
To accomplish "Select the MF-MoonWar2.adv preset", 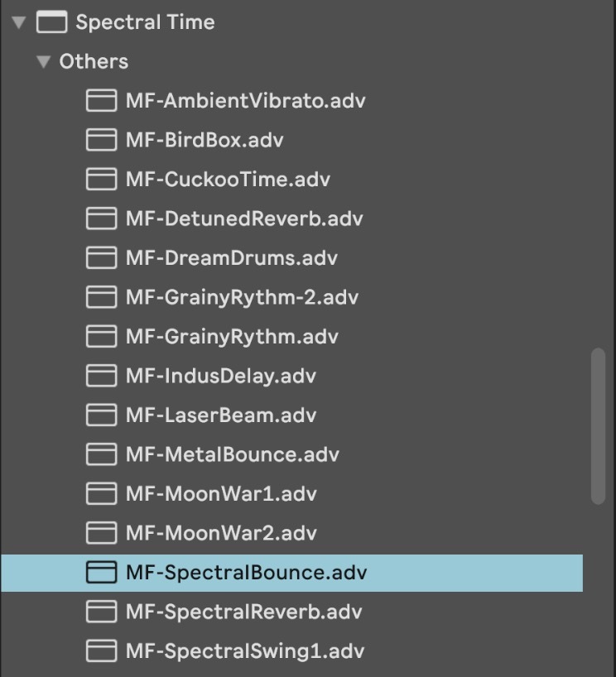I will (221, 533).
